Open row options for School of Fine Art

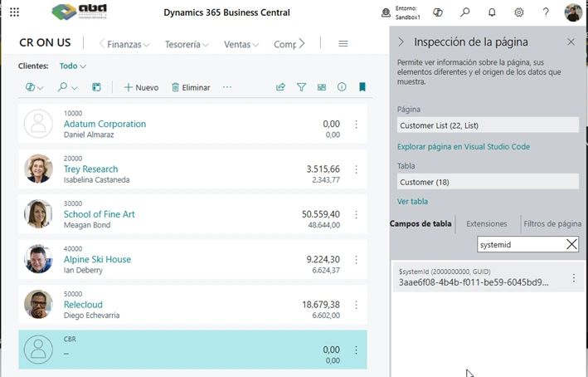[356, 214]
